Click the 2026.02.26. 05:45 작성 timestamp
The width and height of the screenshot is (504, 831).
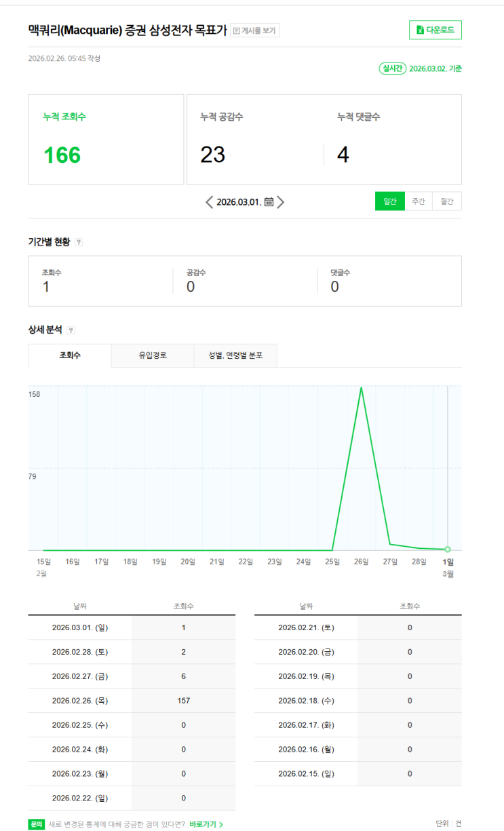[64, 58]
